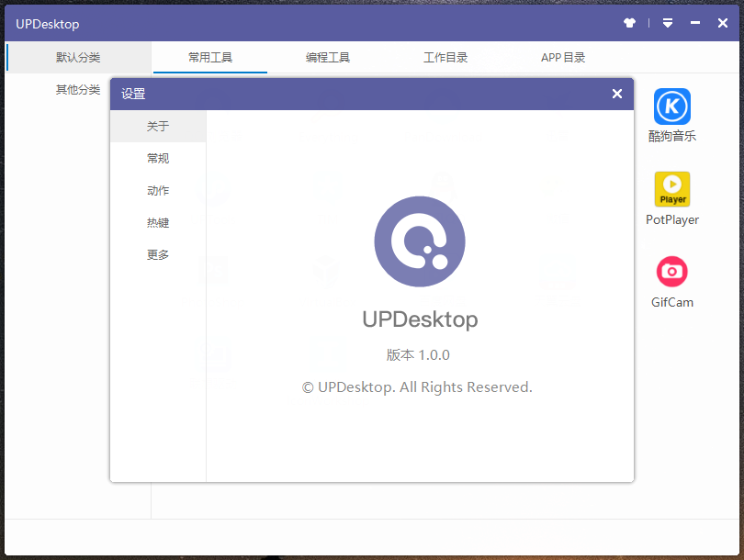Switch to the 编程工具 tab
Image resolution: width=744 pixels, height=560 pixels.
tap(328, 57)
